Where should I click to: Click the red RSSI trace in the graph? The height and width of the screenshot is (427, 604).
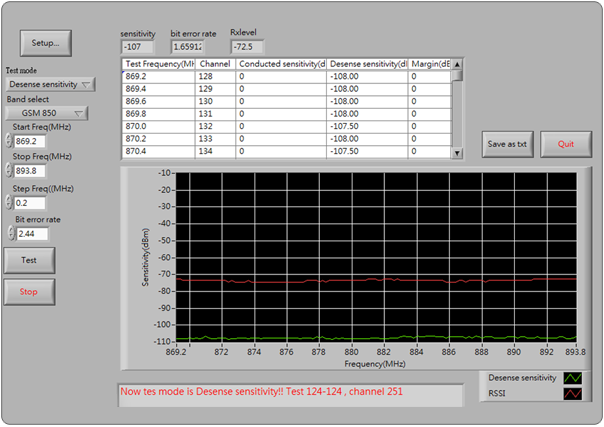click(376, 280)
